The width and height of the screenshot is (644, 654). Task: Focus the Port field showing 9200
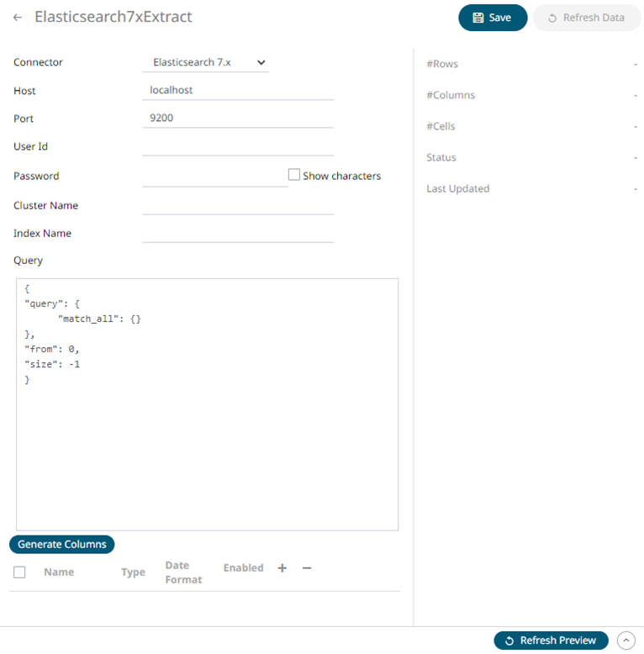point(238,119)
